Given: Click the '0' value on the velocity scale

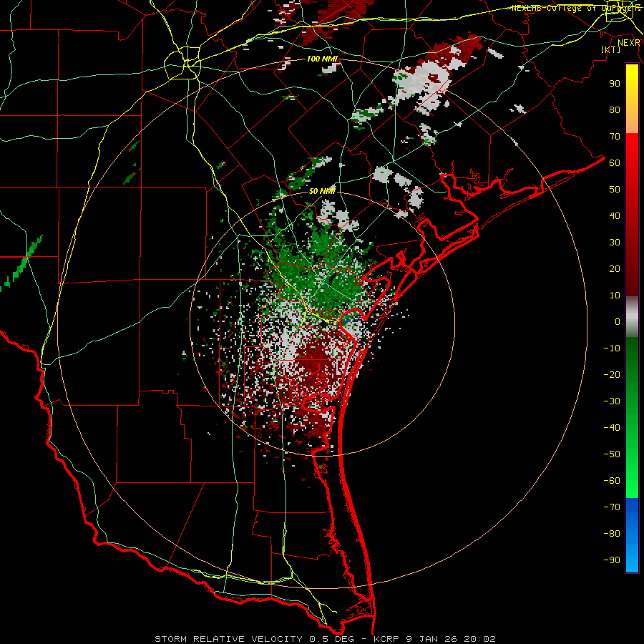Looking at the screenshot, I should pos(618,322).
